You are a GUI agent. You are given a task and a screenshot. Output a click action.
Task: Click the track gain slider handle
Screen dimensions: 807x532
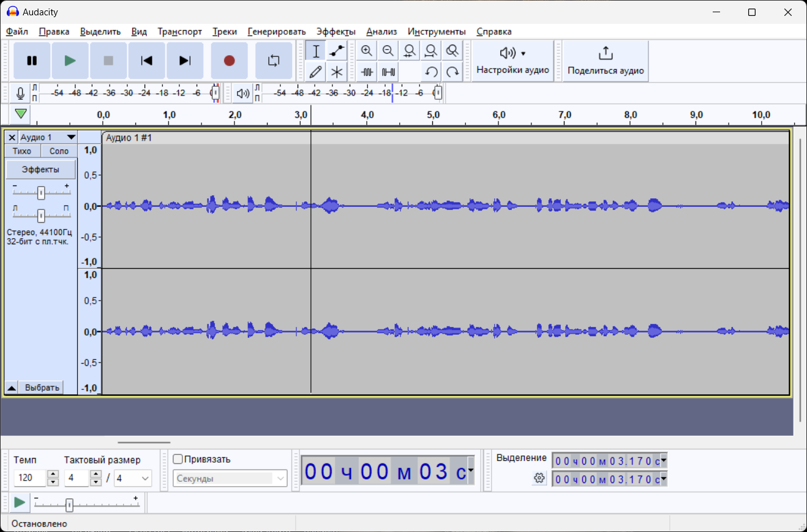(41, 193)
